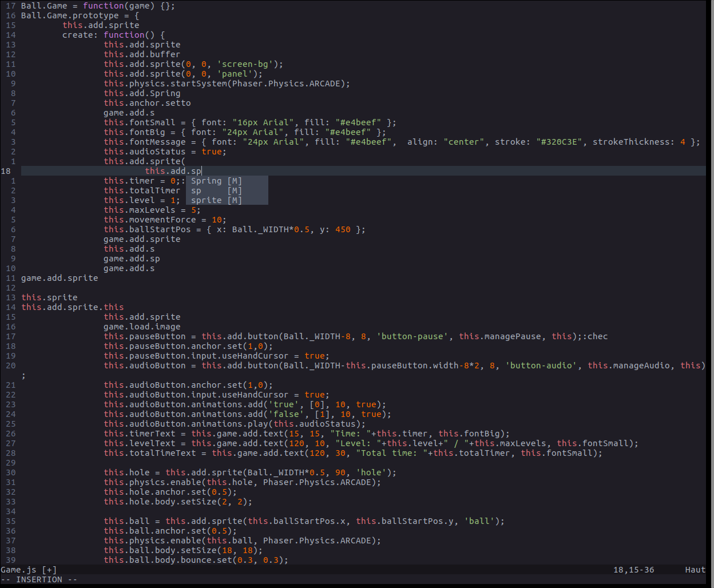Click 'this.managePause' callback reference
Image resolution: width=714 pixels, height=588 pixels.
[500, 336]
